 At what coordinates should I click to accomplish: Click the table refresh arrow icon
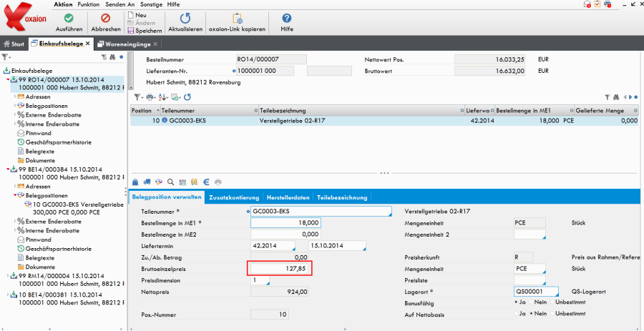tap(187, 97)
